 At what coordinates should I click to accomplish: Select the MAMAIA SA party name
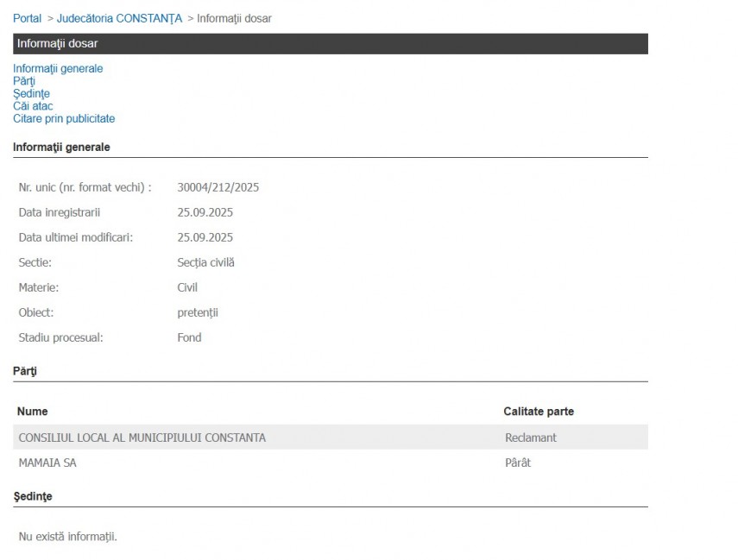coord(47,462)
